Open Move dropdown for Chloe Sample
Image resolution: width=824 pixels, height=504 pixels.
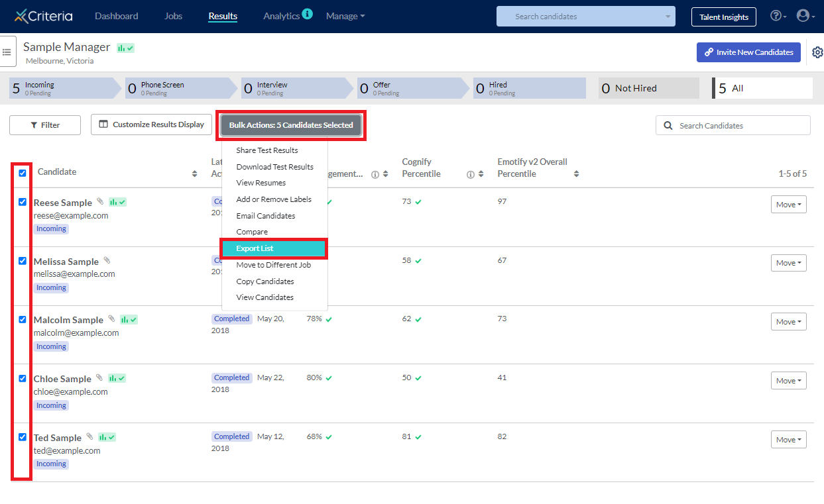point(789,381)
